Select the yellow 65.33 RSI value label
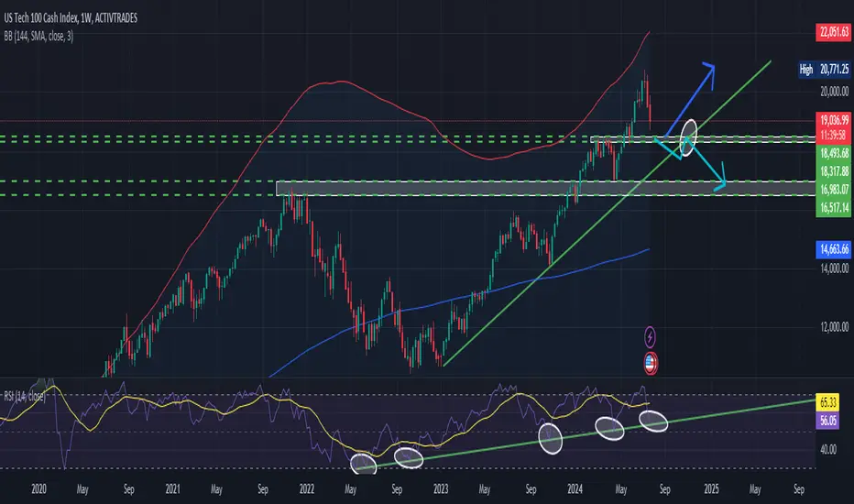Image resolution: width=854 pixels, height=504 pixels. (827, 402)
